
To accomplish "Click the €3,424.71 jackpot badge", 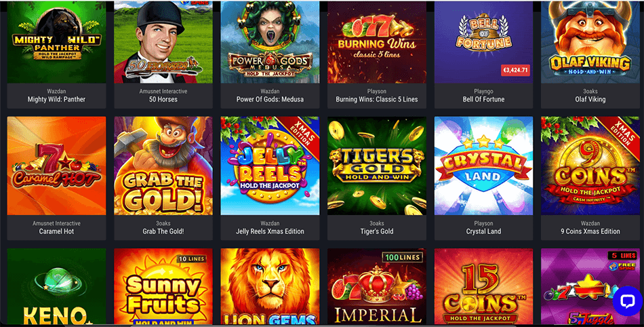I will [515, 71].
